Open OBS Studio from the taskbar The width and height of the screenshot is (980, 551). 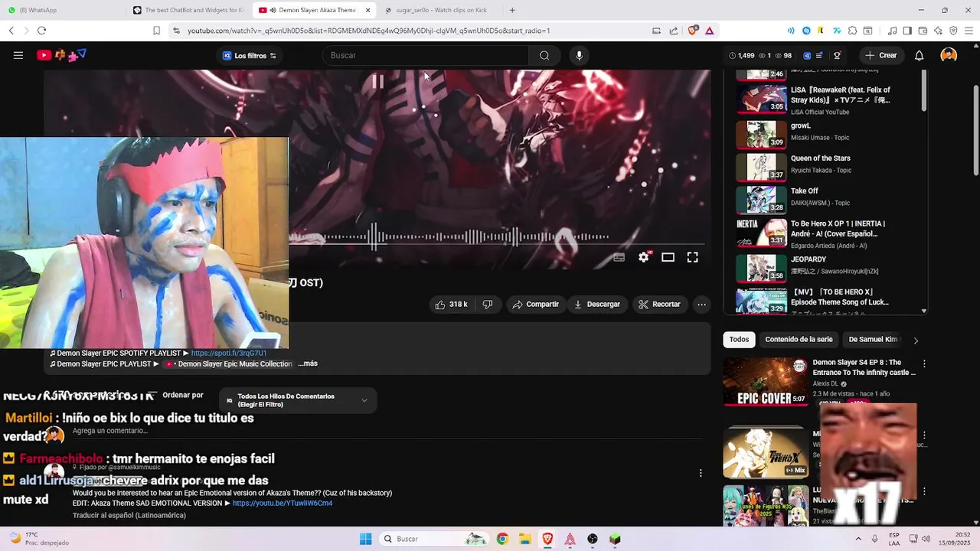(593, 539)
